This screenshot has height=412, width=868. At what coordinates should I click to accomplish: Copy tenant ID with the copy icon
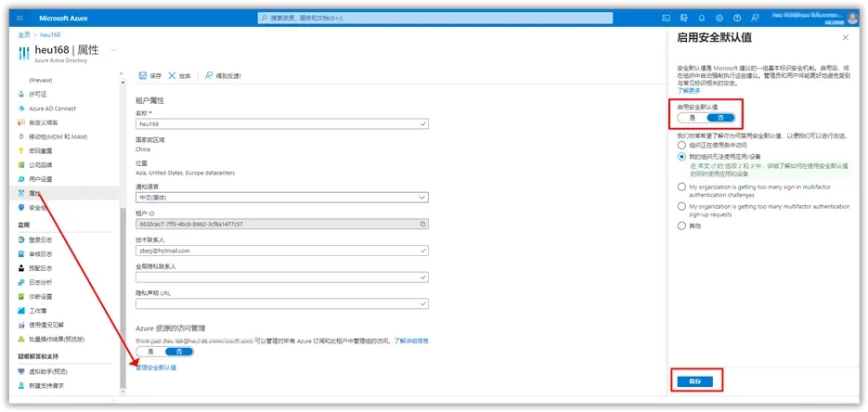coord(422,224)
